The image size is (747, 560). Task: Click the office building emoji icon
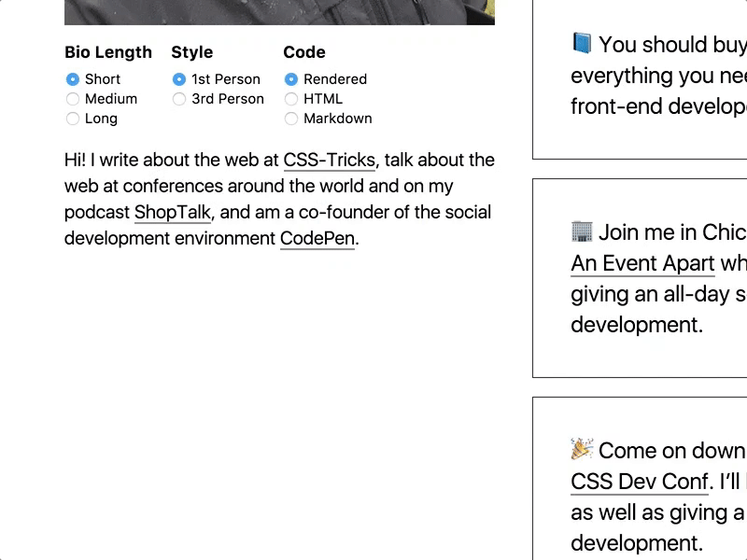(x=582, y=231)
